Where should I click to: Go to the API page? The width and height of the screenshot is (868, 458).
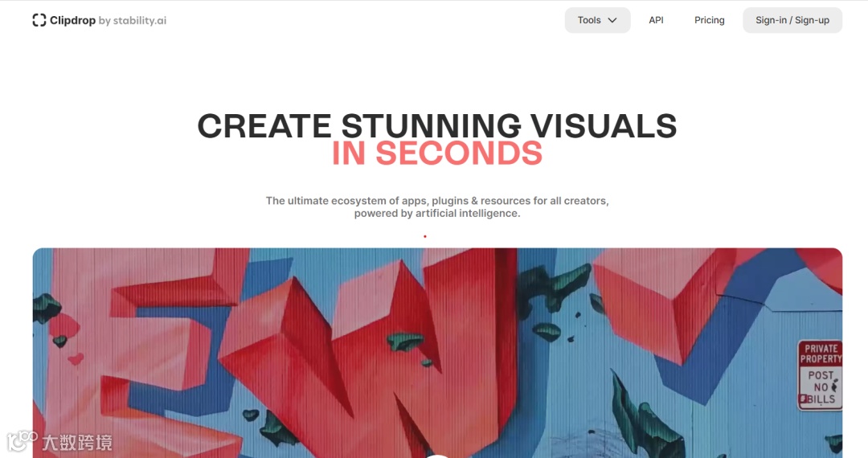656,20
